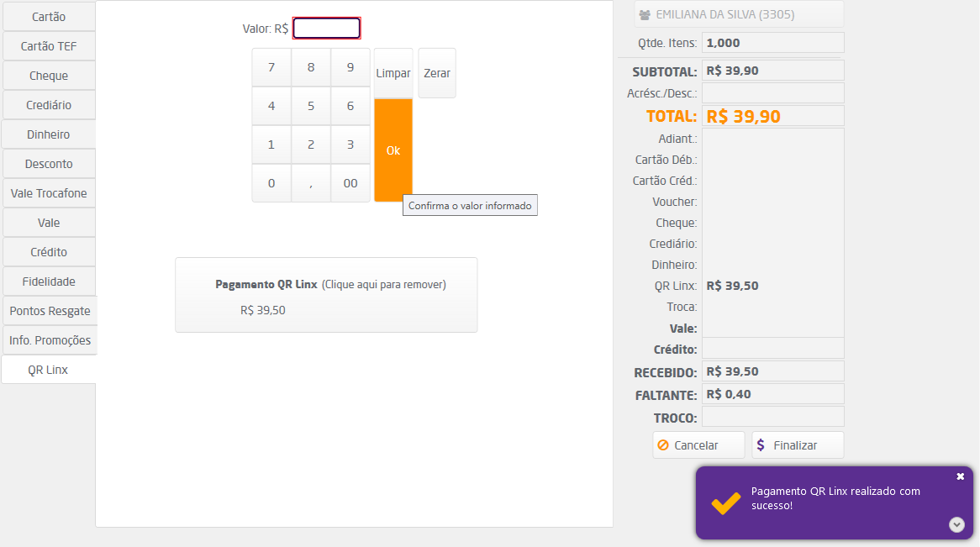Screen dimensions: 980x547
Task: Click the customer icon beside Emiliana da Silva
Action: 645,14
